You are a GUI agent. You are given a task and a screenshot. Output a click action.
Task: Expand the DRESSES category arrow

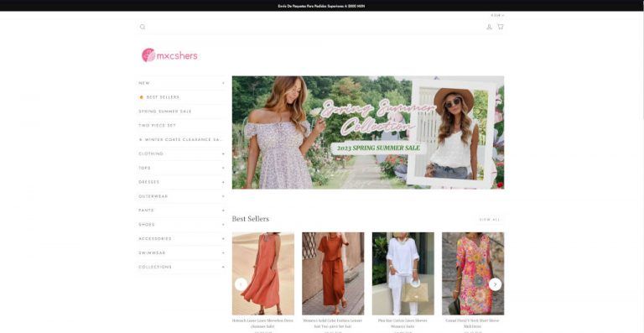point(223,182)
